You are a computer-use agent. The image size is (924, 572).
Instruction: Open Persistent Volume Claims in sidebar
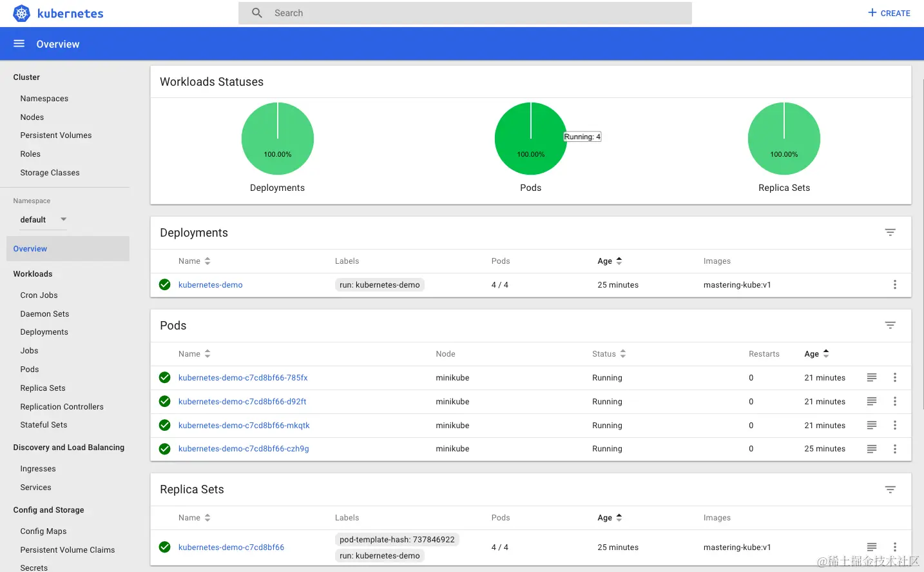click(x=68, y=550)
